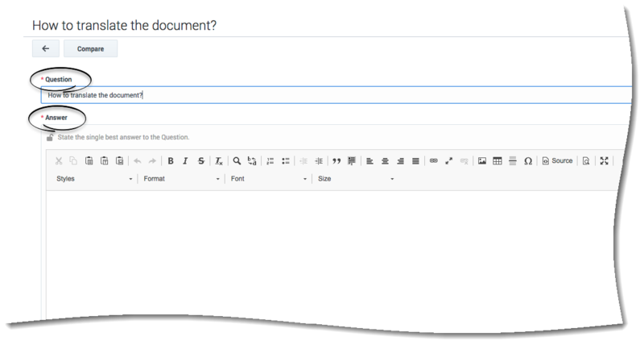The image size is (644, 345).
Task: Click the Answer field label
Action: [56, 118]
